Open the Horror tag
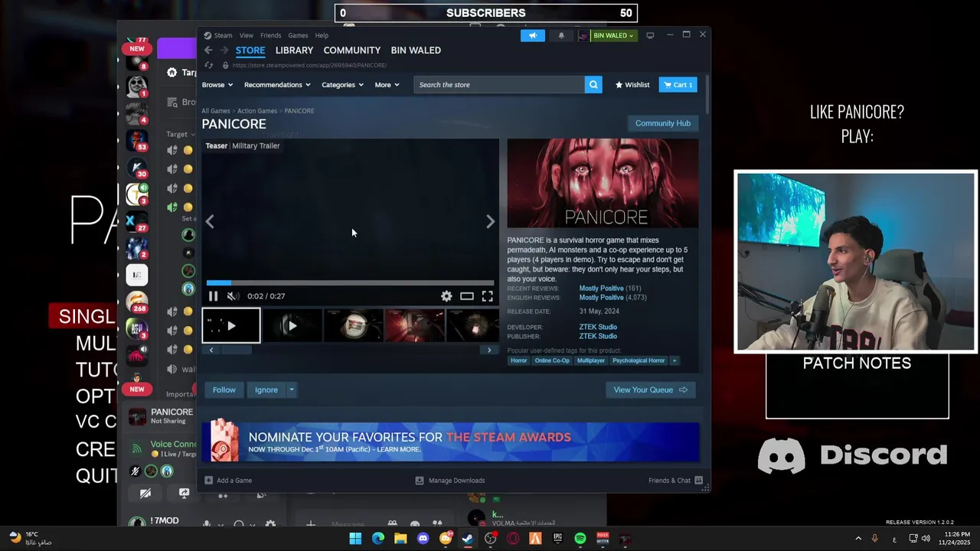 518,360
